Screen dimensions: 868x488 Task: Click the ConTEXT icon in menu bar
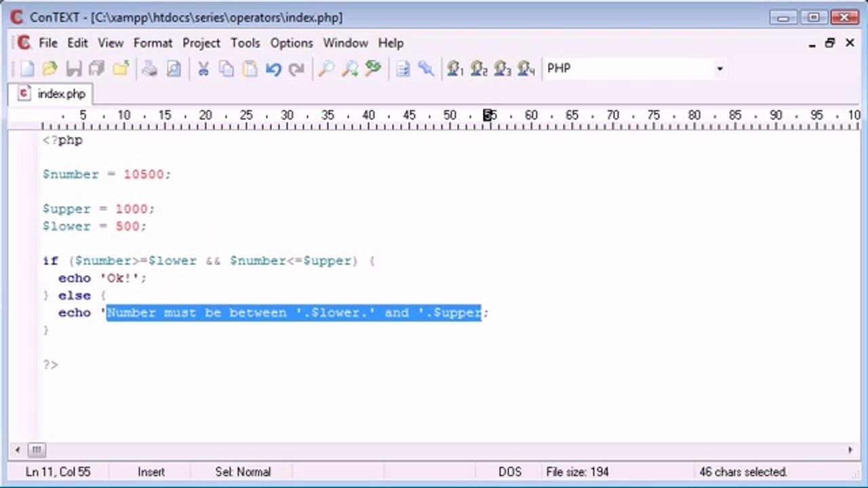pos(24,43)
